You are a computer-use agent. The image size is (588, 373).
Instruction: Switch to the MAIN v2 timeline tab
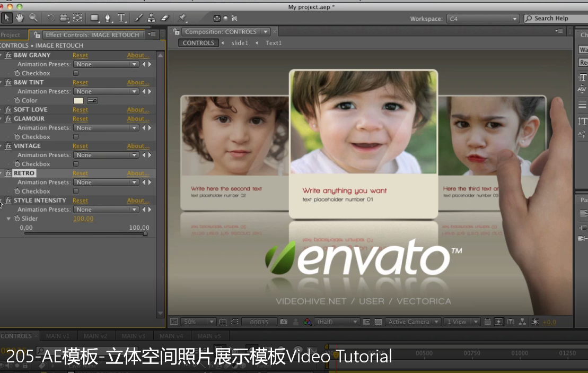click(95, 336)
